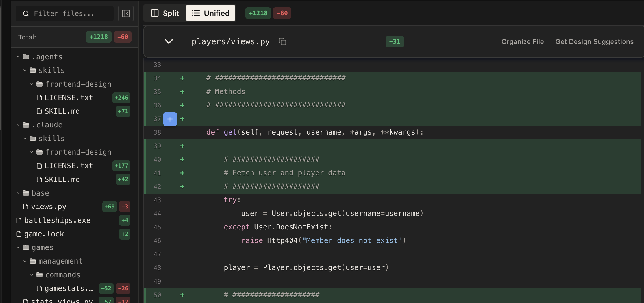Collapse the players/views.py diff chevron

point(169,41)
